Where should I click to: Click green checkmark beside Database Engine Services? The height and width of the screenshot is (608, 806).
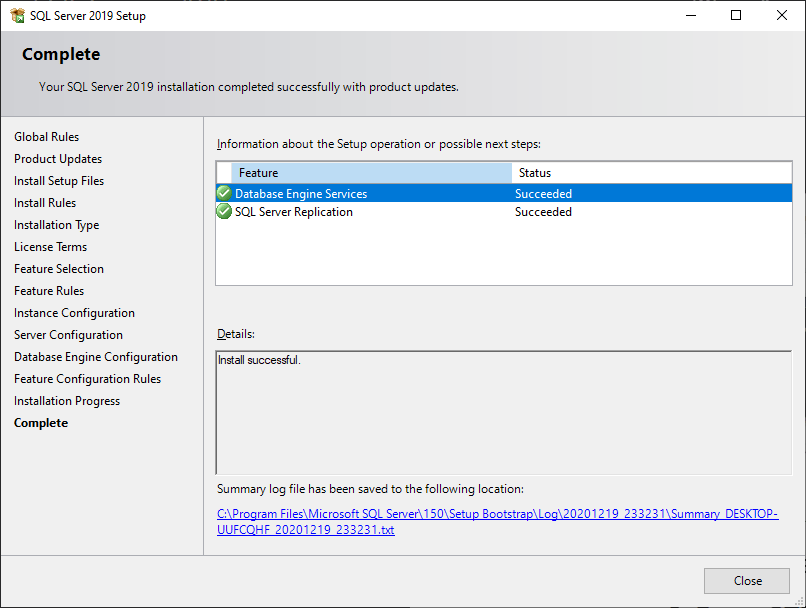click(224, 193)
